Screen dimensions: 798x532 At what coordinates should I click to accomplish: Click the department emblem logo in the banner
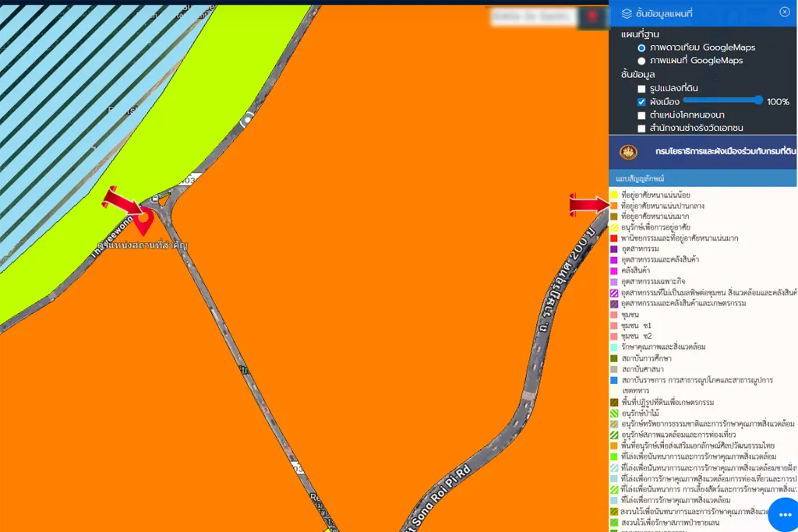[x=628, y=152]
